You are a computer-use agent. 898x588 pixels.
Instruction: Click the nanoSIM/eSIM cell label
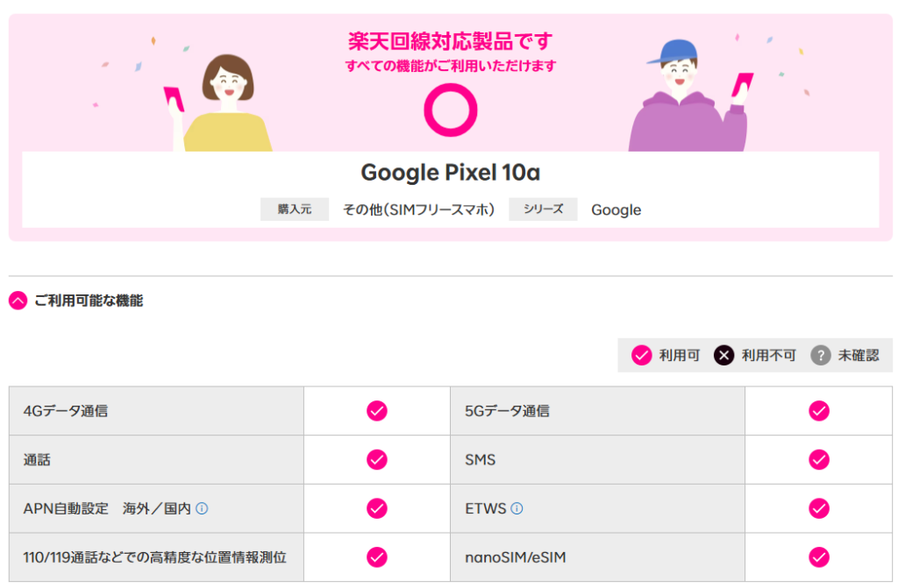coord(516,557)
